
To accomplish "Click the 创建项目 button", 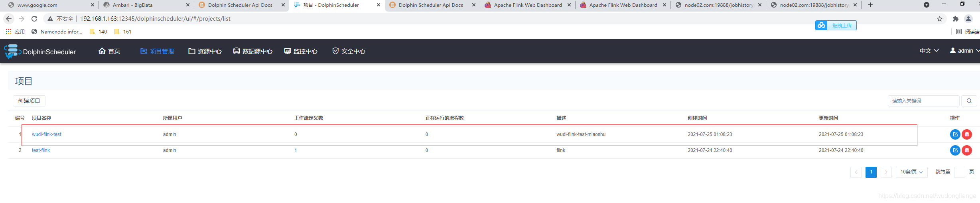I will click(29, 101).
